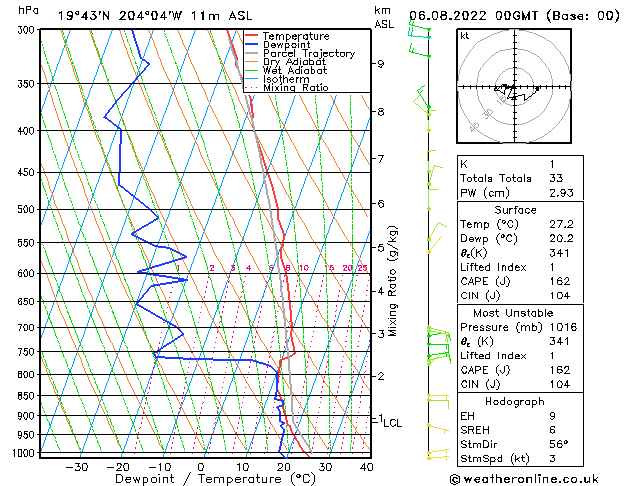The image size is (629, 486).
Task: Click the 'kt' unit label in hodograph
Action: tap(465, 36)
